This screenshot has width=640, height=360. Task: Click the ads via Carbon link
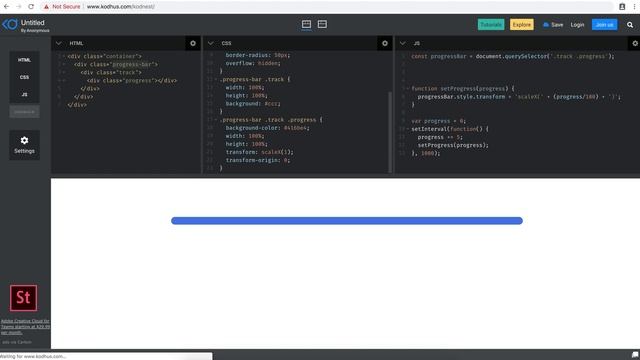click(17, 342)
